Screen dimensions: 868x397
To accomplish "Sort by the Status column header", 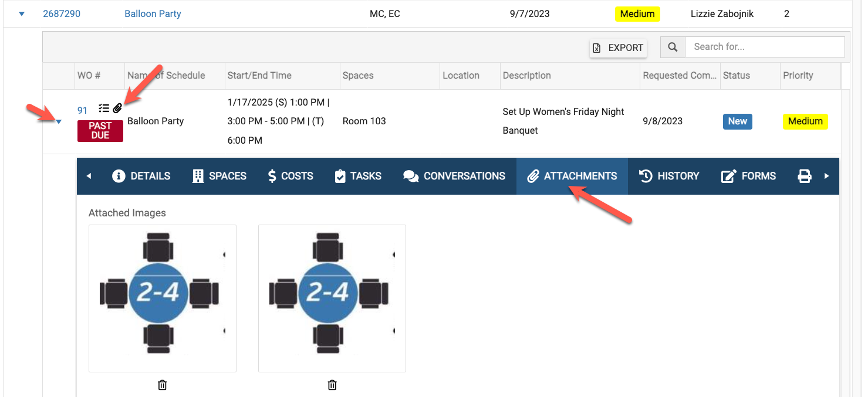I will [x=736, y=76].
